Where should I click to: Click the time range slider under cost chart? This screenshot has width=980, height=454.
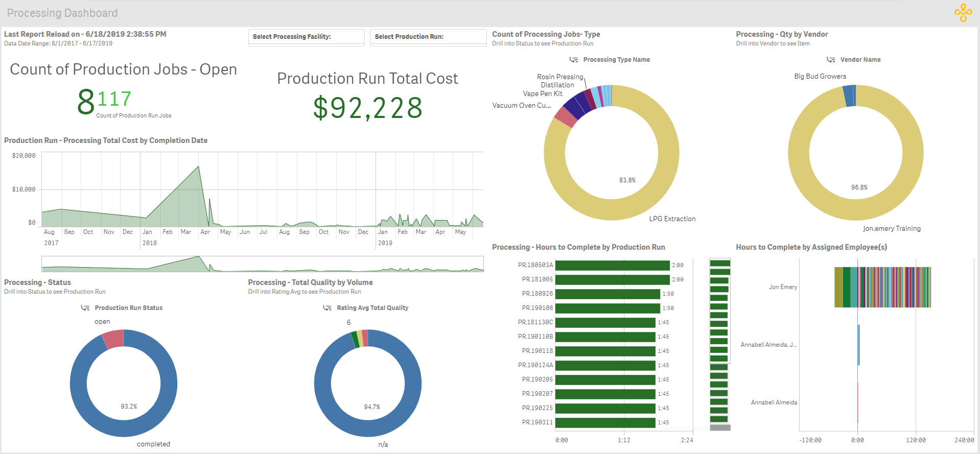(x=262, y=264)
